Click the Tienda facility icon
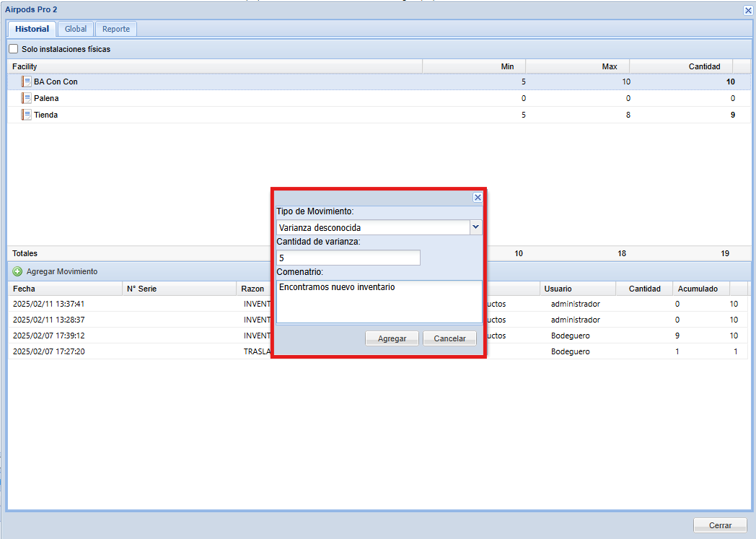The width and height of the screenshot is (756, 539). point(27,115)
